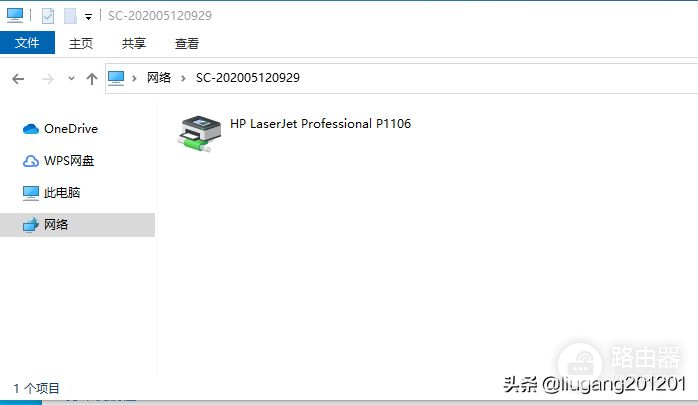Click the 网络 network icon in sidebar
Image resolution: width=698 pixels, height=405 pixels.
pyautogui.click(x=31, y=225)
